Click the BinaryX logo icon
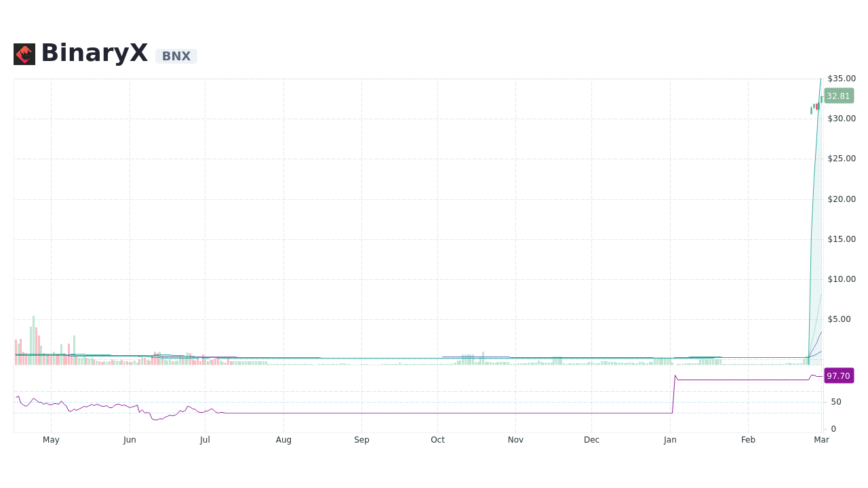 click(x=24, y=54)
